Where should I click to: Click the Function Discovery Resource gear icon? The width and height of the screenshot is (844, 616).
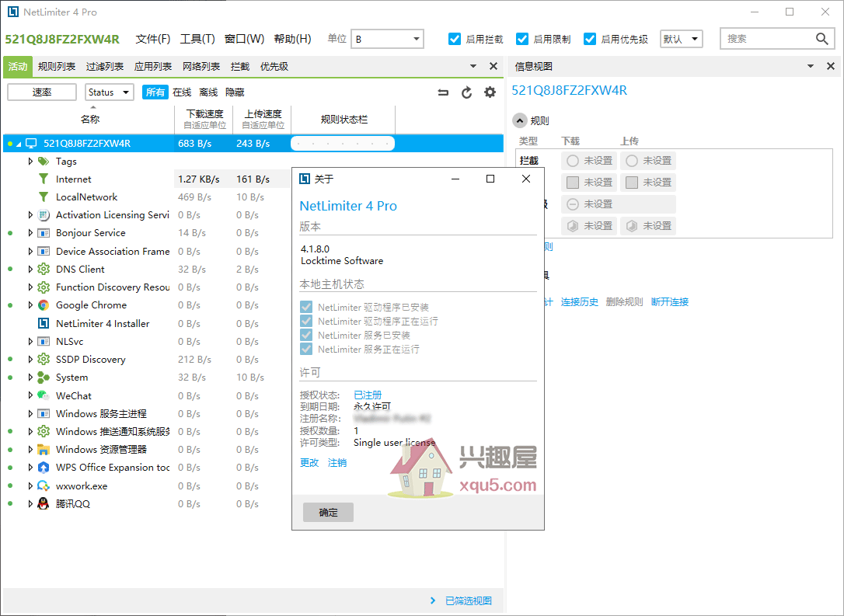point(44,287)
